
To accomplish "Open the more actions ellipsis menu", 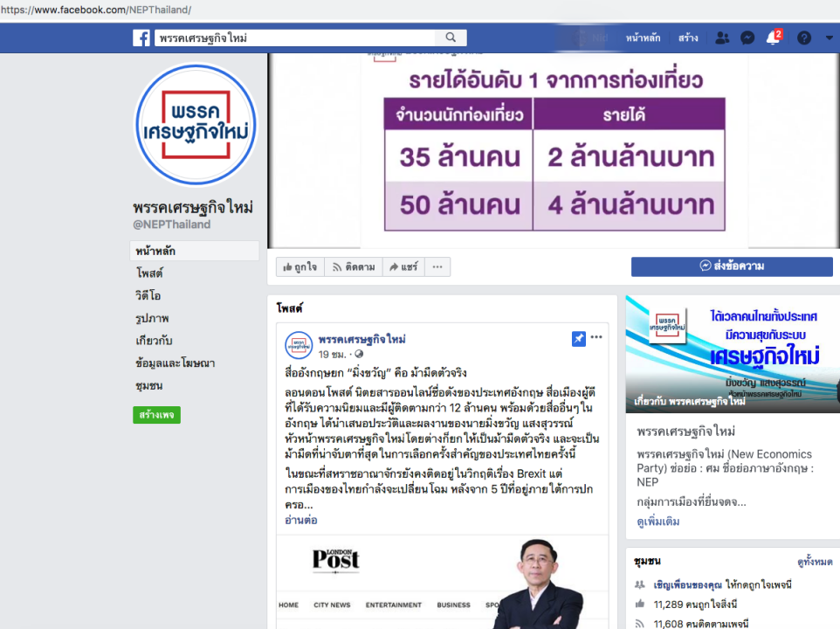I will 437,266.
